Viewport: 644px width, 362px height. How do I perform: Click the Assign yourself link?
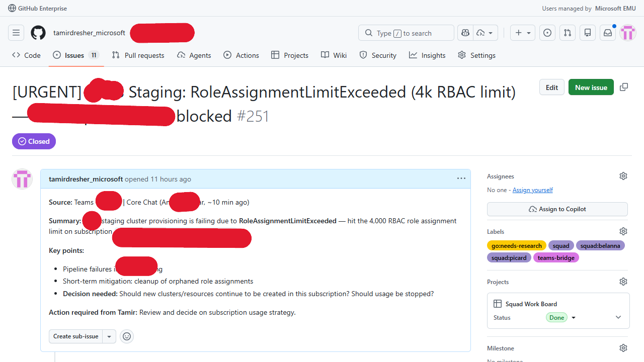(532, 190)
